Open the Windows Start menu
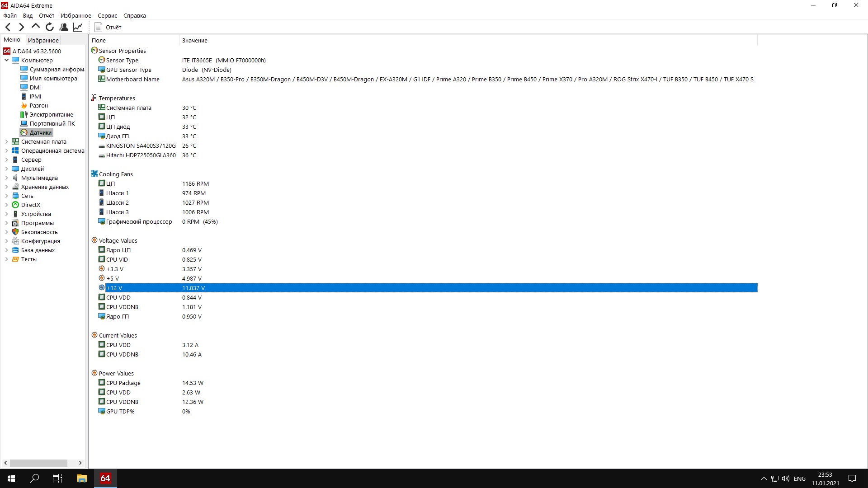 pos(11,479)
